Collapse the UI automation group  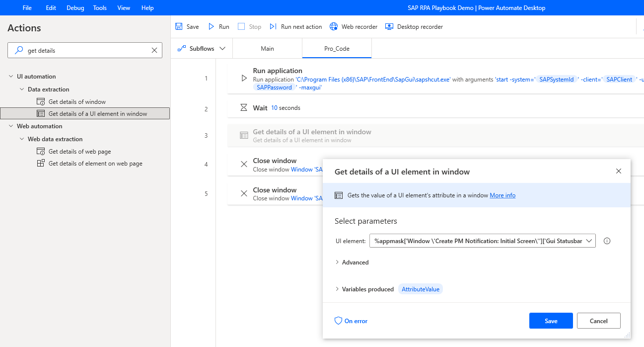[x=11, y=77]
